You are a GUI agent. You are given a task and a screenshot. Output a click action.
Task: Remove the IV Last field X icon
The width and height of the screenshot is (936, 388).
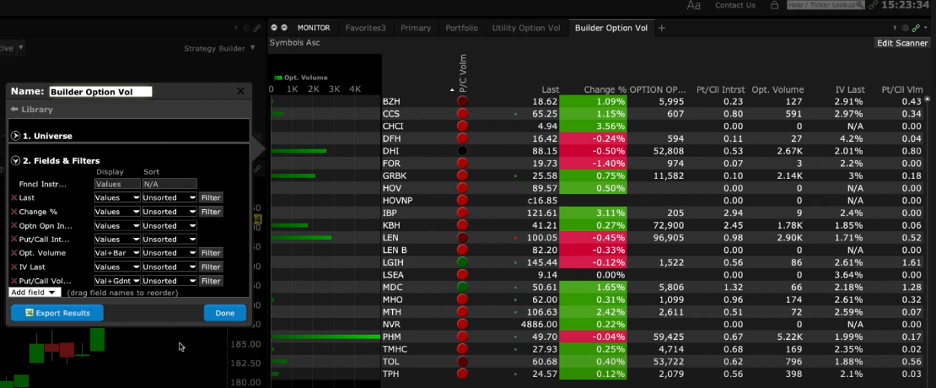tap(14, 267)
